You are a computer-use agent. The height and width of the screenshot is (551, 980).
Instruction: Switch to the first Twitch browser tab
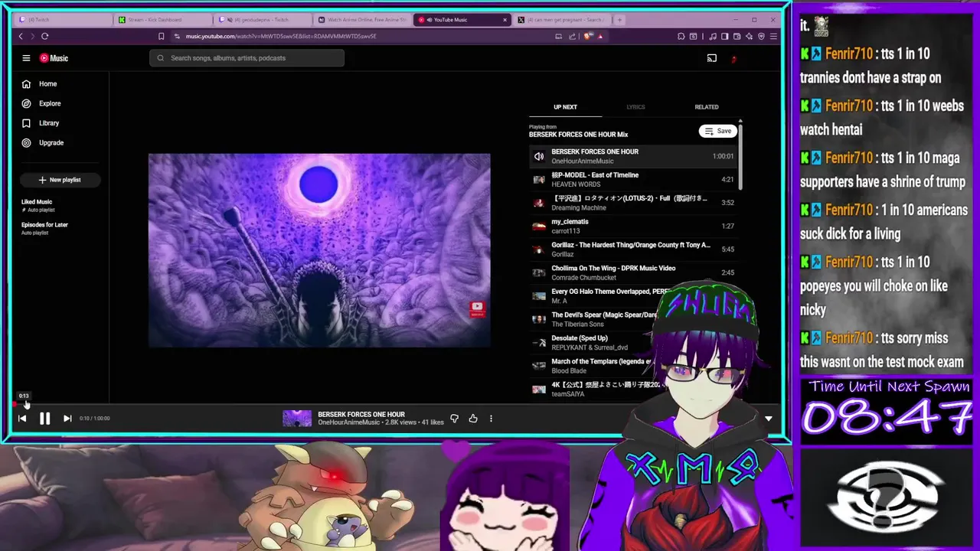(64, 20)
